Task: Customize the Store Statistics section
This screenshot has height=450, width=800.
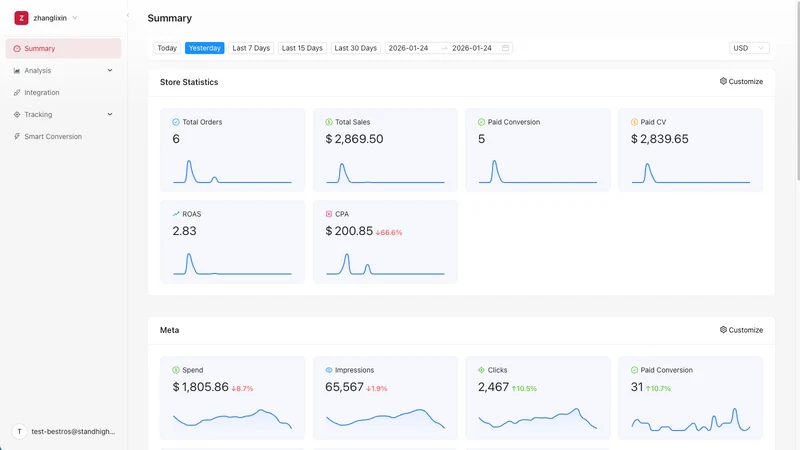Action: click(741, 82)
